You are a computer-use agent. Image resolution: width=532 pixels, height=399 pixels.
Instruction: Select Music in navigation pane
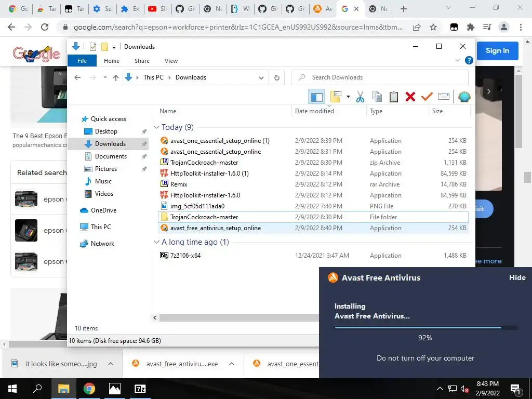click(103, 181)
